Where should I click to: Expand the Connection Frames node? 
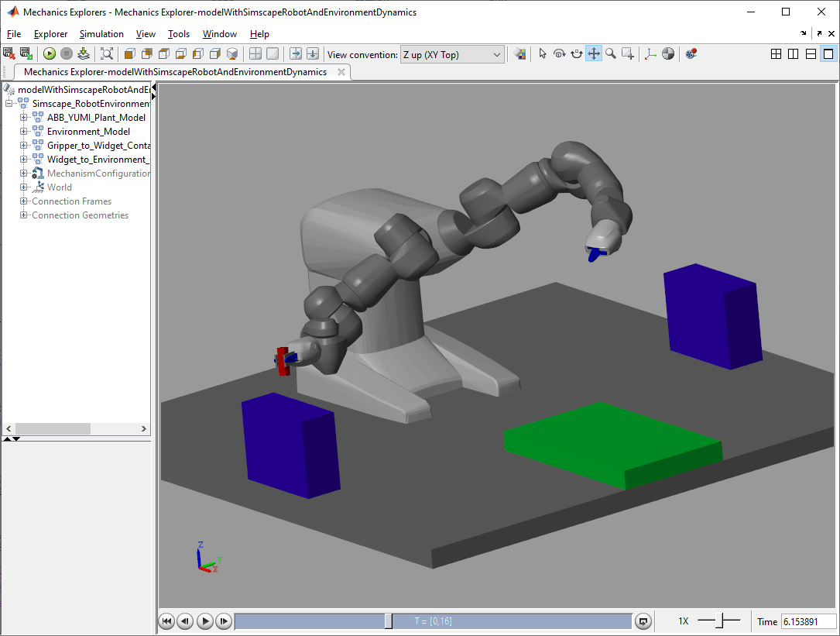23,201
